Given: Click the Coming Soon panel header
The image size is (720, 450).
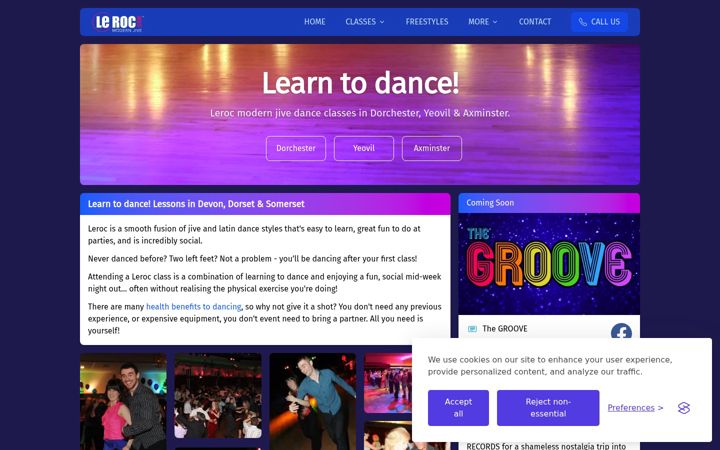Looking at the screenshot, I should pyautogui.click(x=549, y=203).
